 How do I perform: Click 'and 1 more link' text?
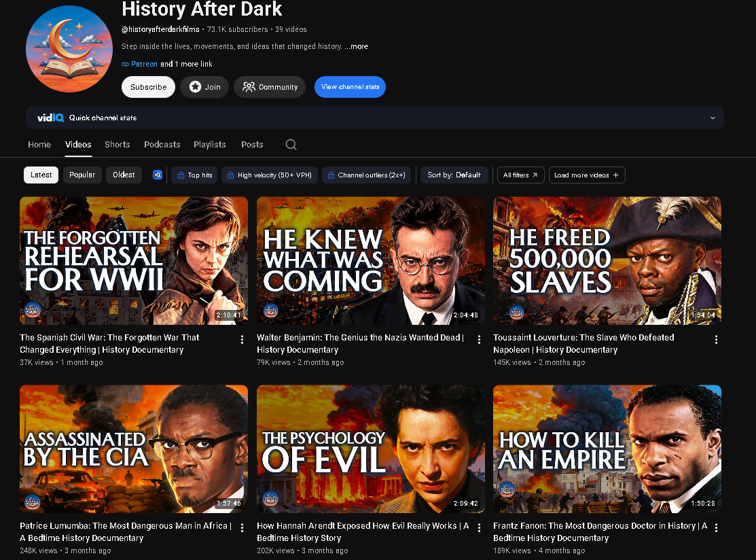tap(186, 64)
